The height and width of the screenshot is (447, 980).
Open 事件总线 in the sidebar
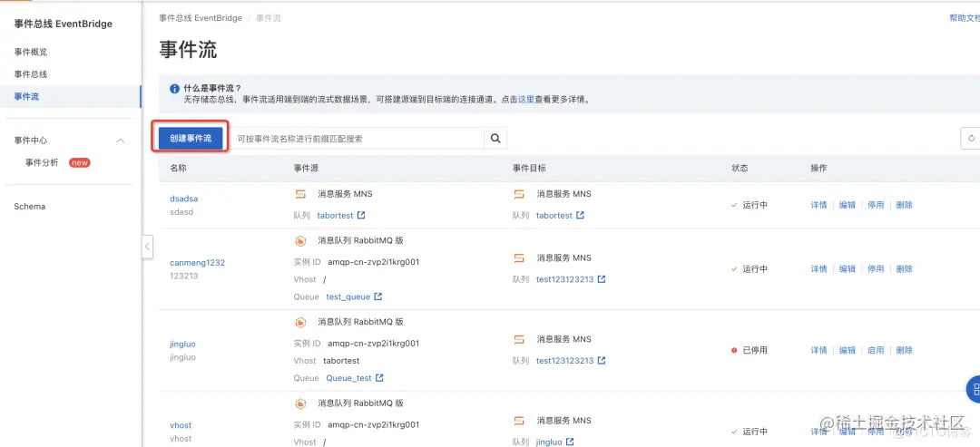tap(31, 74)
